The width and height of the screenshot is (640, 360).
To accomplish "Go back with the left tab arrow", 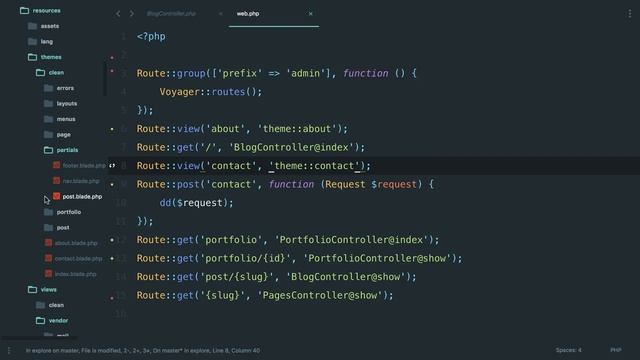I will pyautogui.click(x=118, y=14).
